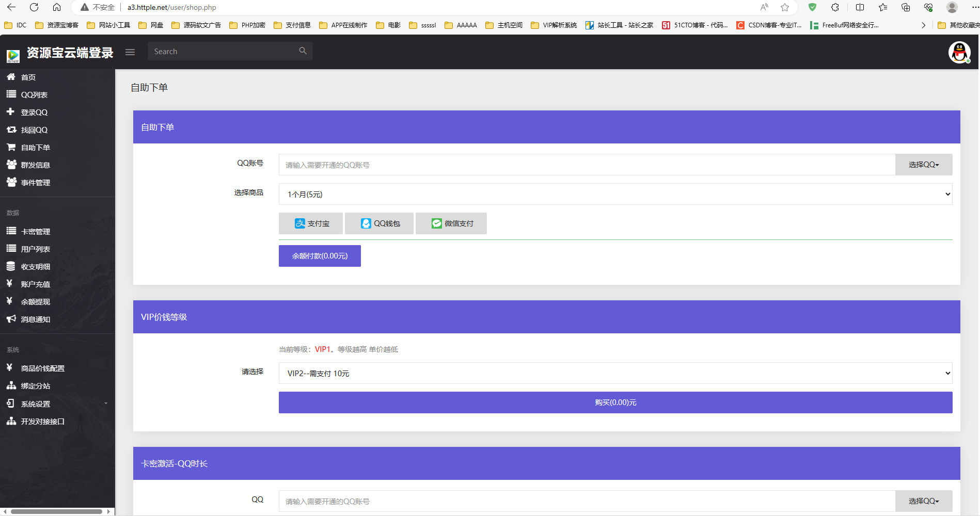This screenshot has width=980, height=516.
Task: Show more bookmarks with chevron arrow
Action: [x=924, y=25]
